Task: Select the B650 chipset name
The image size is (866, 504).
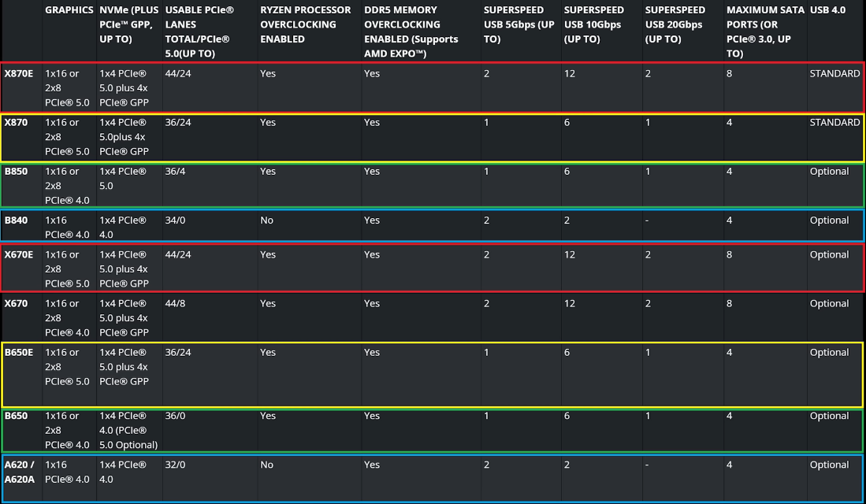Action: coord(16,416)
